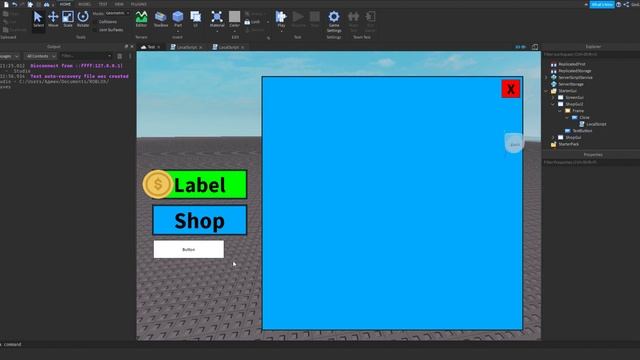Open the Color dropdown arrow

(234, 31)
